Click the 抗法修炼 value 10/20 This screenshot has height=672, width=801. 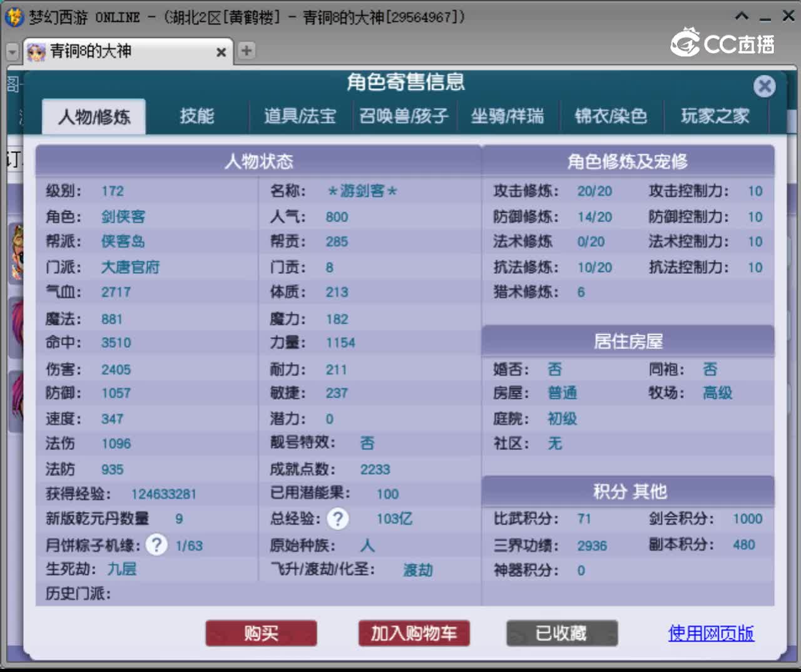point(594,267)
